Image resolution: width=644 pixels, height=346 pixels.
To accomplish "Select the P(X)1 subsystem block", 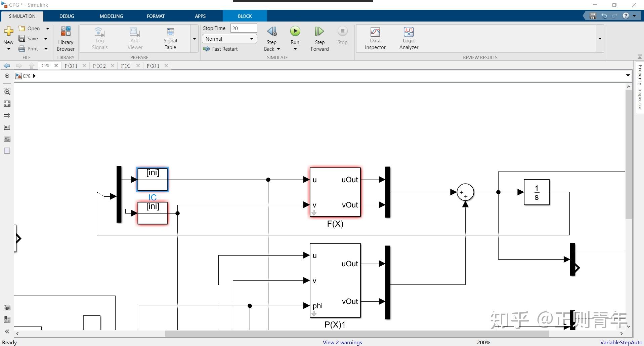I will [x=335, y=280].
